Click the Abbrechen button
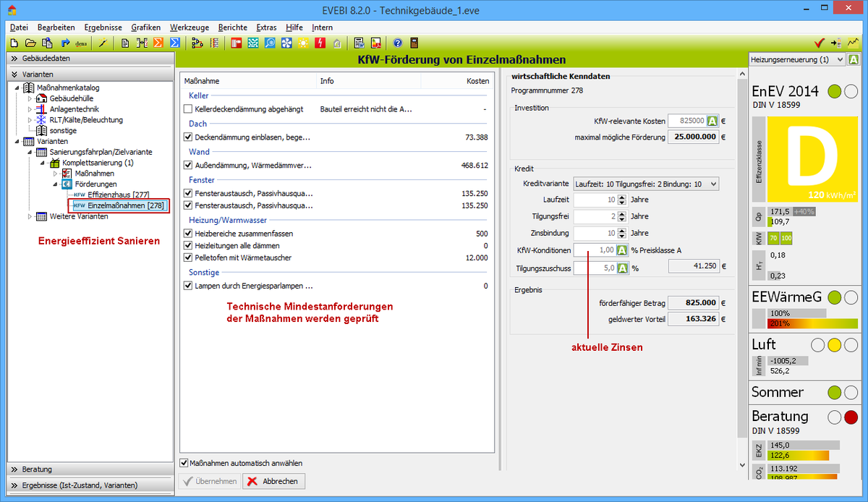Screen dimensions: 868x502 (x=274, y=481)
